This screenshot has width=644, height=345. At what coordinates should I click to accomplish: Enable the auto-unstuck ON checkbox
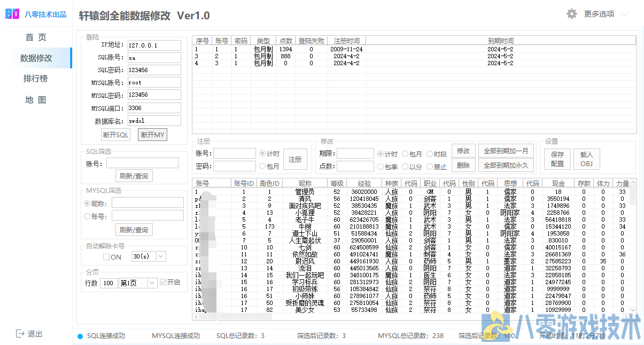click(x=106, y=257)
